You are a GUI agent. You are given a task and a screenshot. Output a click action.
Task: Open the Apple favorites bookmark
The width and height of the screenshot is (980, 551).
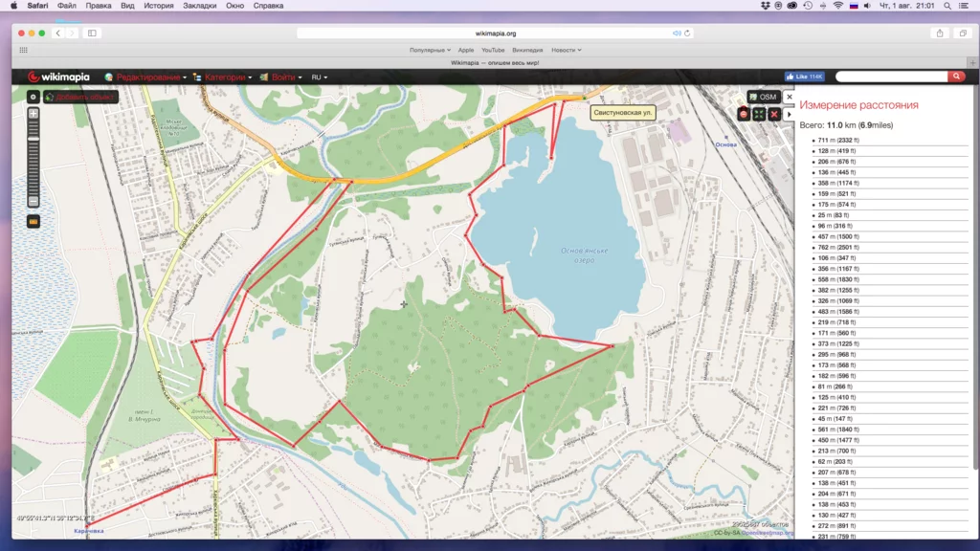(466, 50)
